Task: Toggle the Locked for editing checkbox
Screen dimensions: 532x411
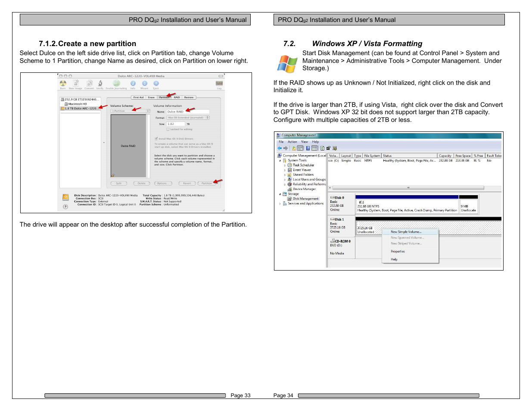Action: point(168,129)
